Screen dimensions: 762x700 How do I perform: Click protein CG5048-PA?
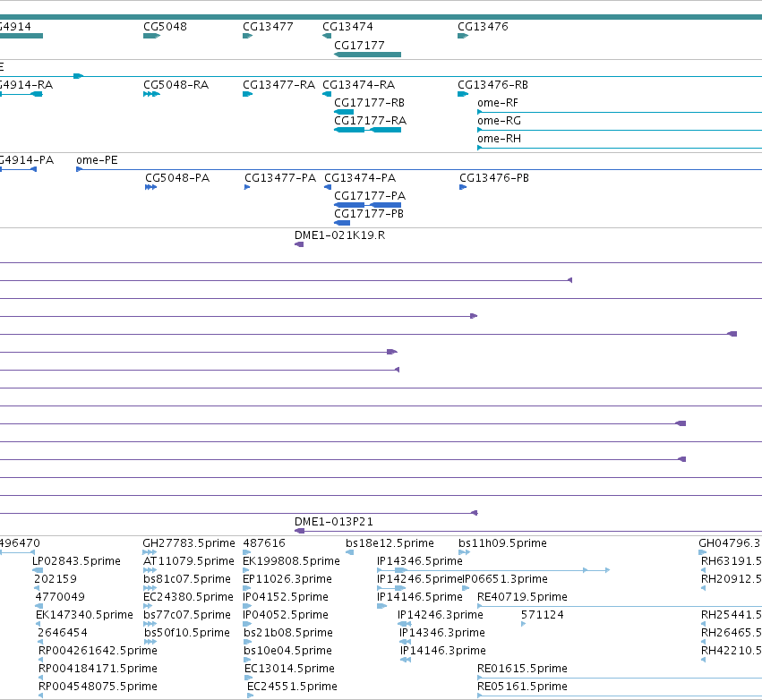click(177, 178)
